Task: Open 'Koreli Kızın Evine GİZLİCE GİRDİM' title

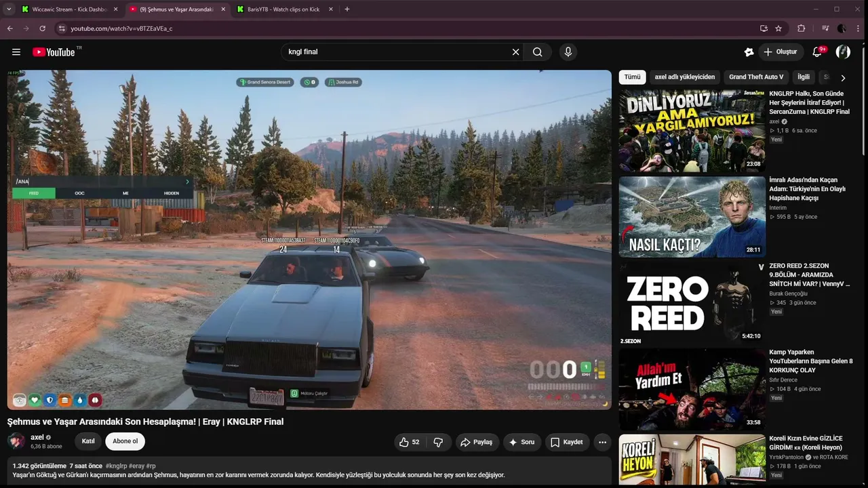Action: [806, 443]
